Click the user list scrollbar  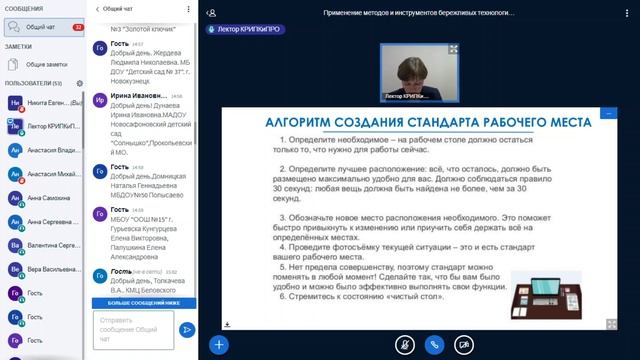(x=83, y=120)
